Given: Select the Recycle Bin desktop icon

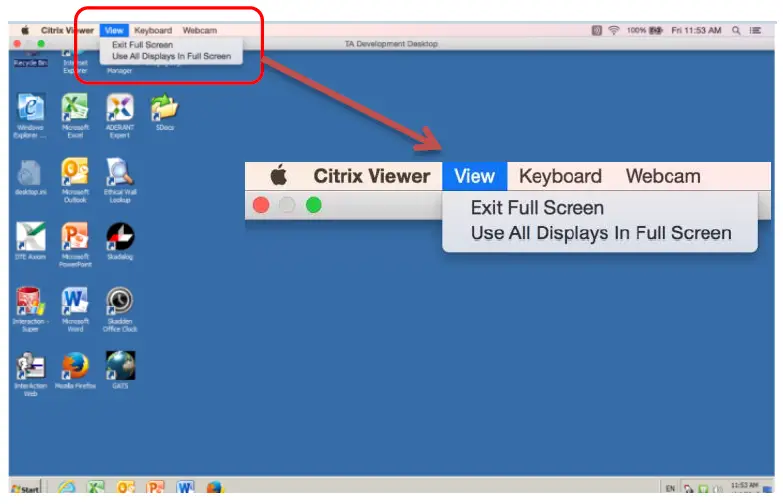Looking at the screenshot, I should click(x=30, y=59).
